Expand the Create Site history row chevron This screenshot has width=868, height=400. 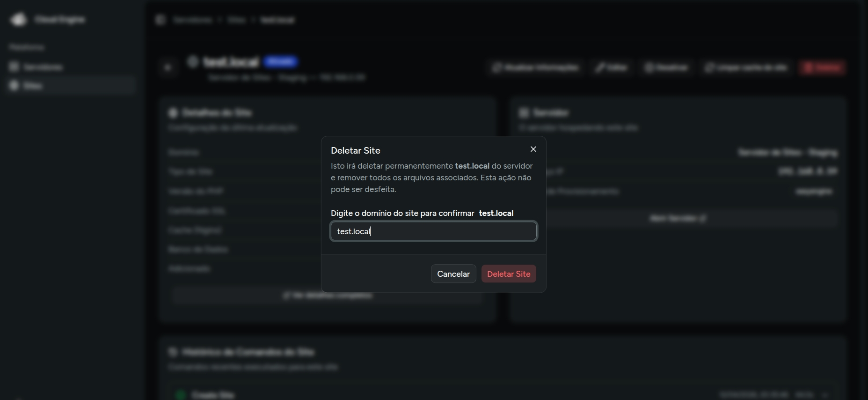[825, 395]
